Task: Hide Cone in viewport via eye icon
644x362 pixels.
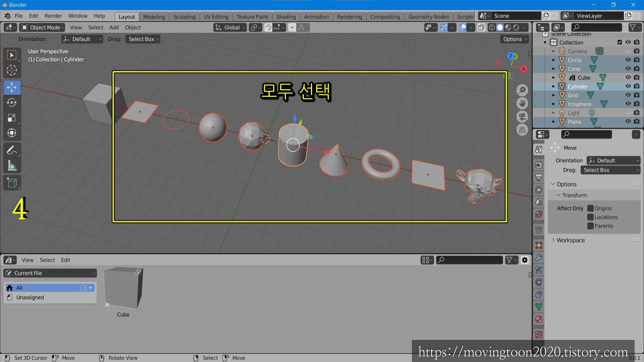Action: [628, 68]
